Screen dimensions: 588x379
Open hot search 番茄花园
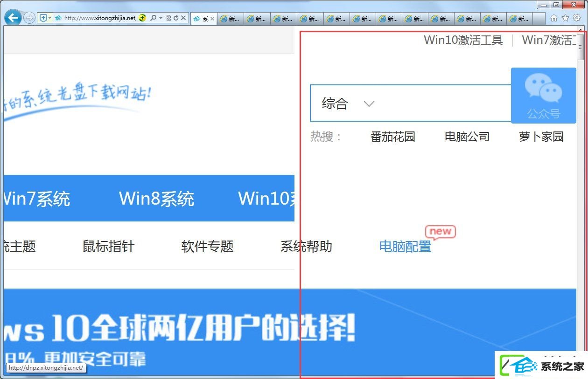392,137
